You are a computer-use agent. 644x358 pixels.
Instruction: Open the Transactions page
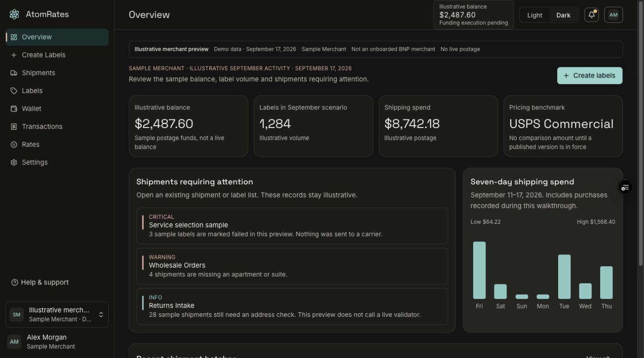(x=57, y=127)
